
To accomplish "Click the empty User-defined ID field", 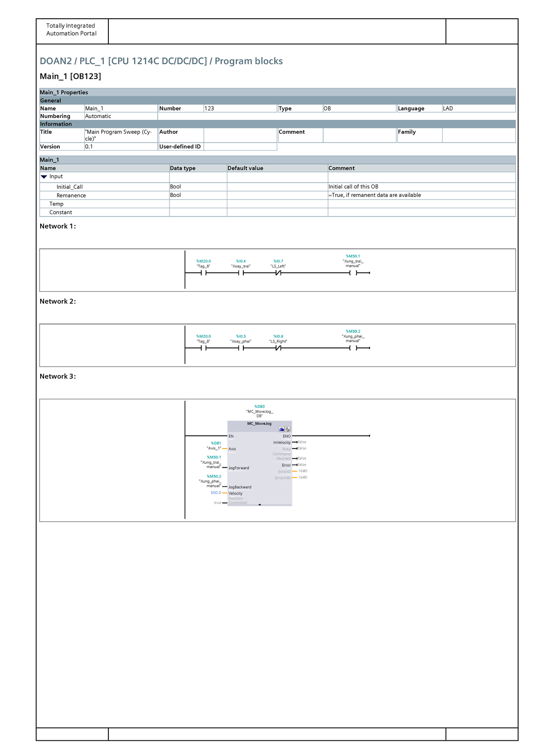I will pyautogui.click(x=240, y=147).
